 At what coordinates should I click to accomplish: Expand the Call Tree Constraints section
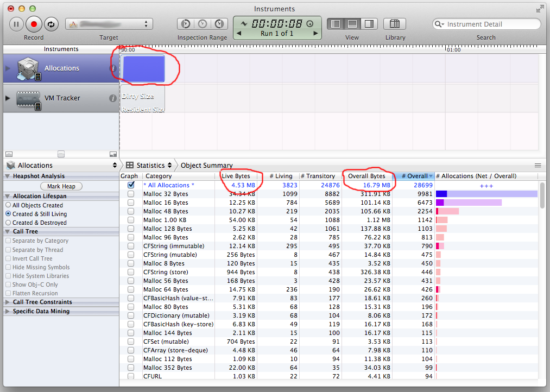[x=8, y=302]
